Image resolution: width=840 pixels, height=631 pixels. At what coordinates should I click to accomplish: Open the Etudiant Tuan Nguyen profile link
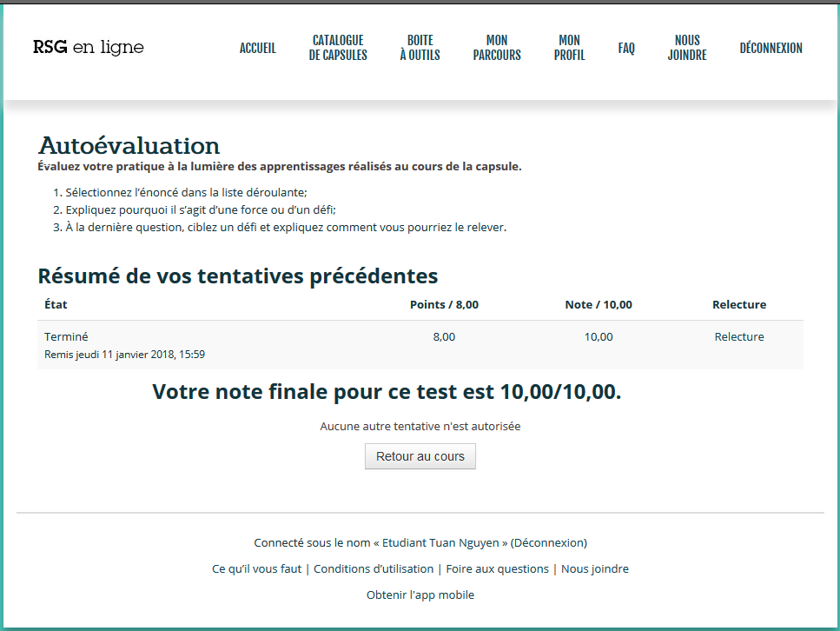point(442,543)
